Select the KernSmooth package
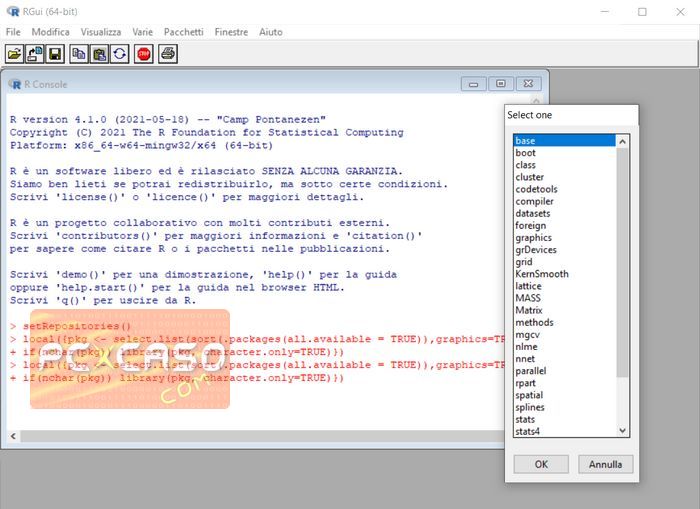Image resolution: width=700 pixels, height=509 pixels. (x=564, y=274)
